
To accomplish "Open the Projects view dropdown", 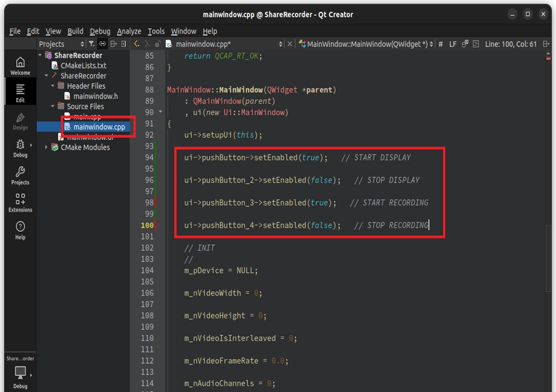I will (62, 44).
